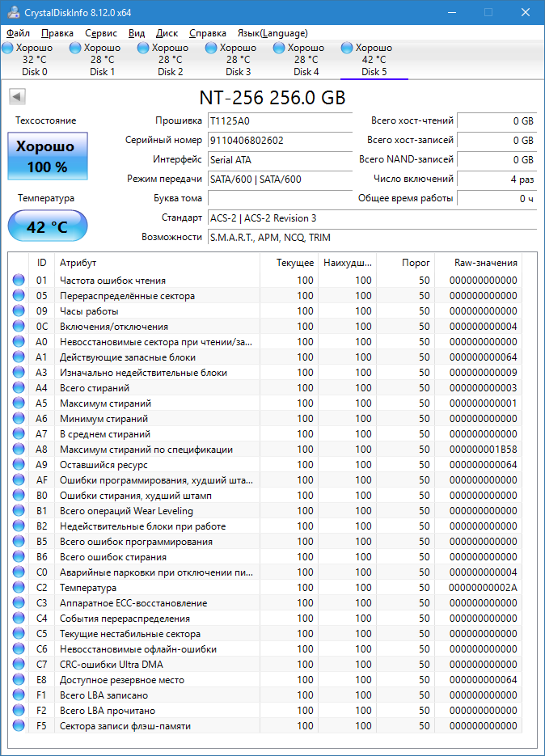Click the Общее время работы value 0 ч
Image resolution: width=545 pixels, height=756 pixels.
(496, 198)
